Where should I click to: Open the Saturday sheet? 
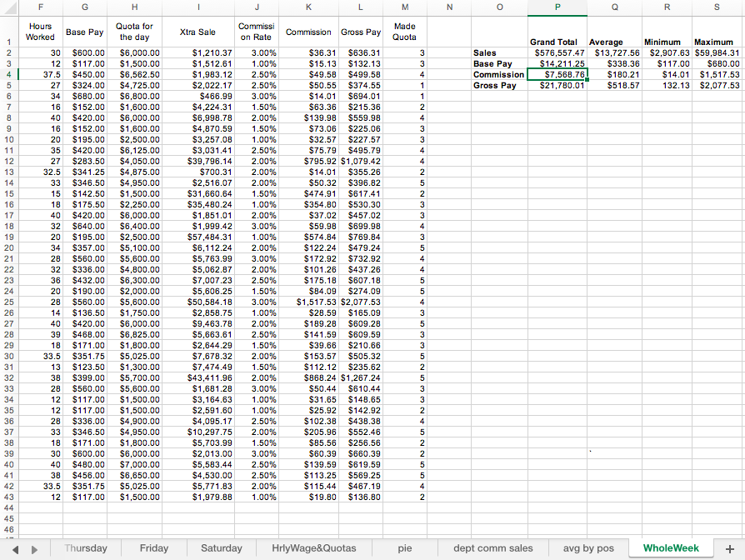coord(221,548)
